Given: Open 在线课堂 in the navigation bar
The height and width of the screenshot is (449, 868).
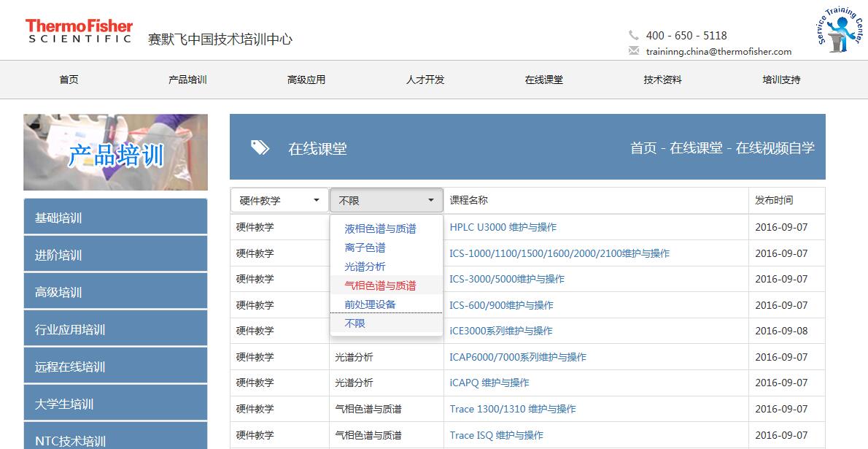Looking at the screenshot, I should [543, 80].
